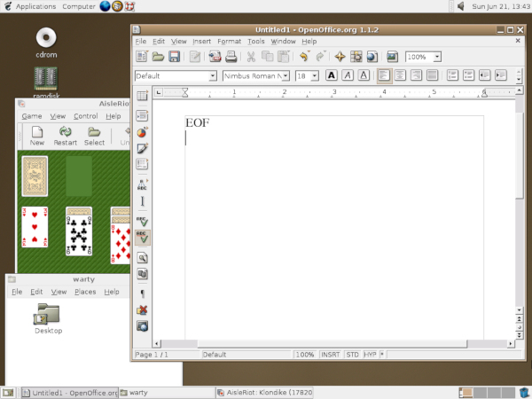Save document with the floppy disk icon
The height and width of the screenshot is (399, 532).
[174, 57]
